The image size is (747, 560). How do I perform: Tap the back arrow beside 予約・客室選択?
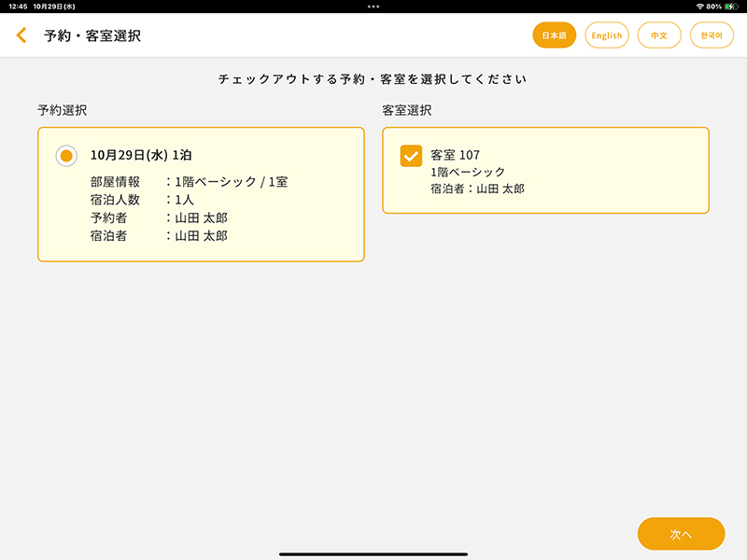tap(21, 35)
